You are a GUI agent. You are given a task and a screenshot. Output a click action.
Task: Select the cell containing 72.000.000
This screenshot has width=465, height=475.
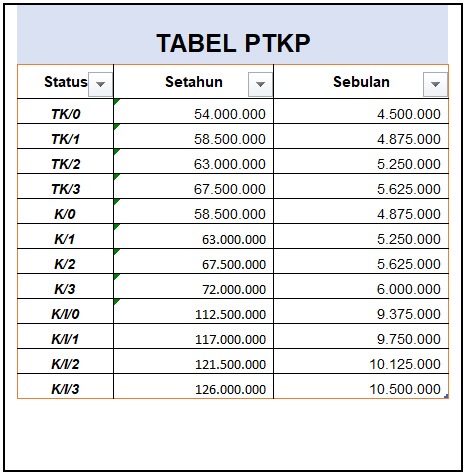(x=193, y=286)
